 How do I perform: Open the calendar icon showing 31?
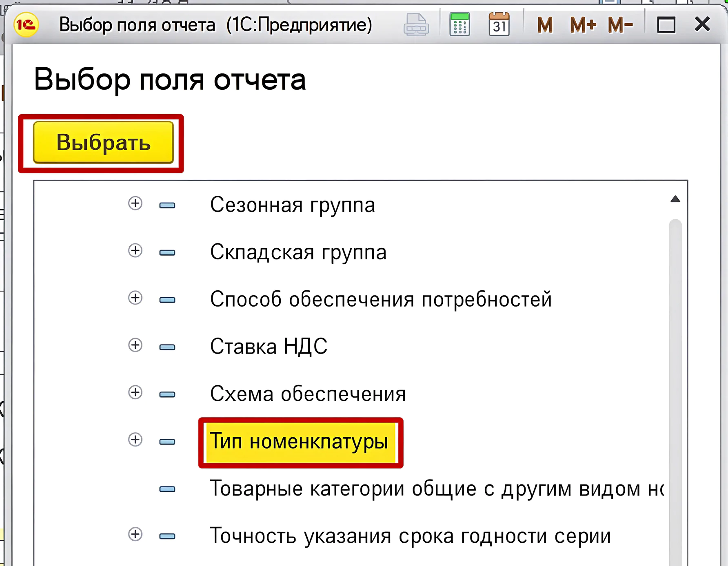(499, 24)
